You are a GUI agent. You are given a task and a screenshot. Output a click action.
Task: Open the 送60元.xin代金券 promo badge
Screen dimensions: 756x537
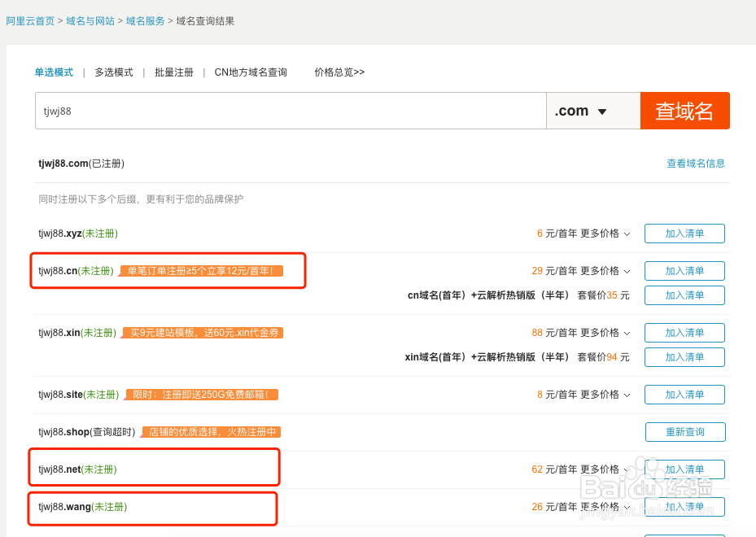203,333
